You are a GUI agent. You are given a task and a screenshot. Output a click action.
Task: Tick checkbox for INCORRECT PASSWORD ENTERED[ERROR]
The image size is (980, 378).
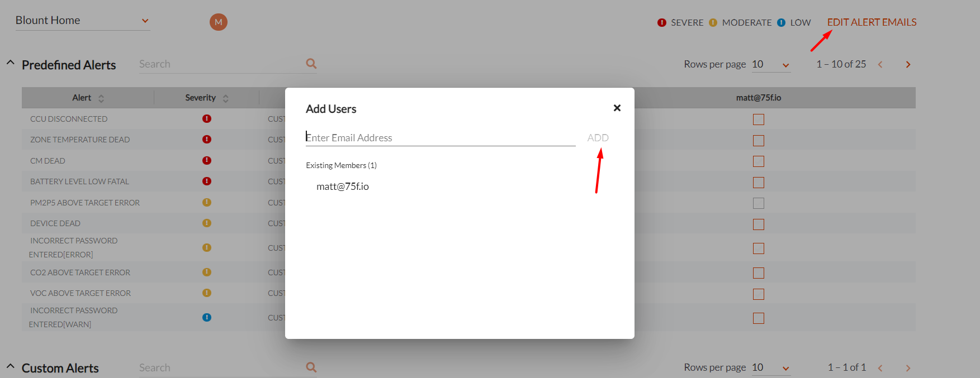[x=759, y=248]
